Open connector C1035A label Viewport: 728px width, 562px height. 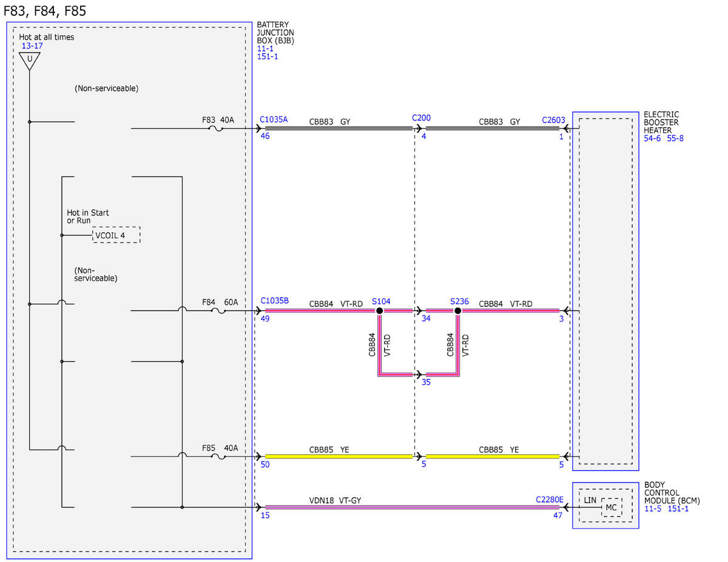pyautogui.click(x=274, y=119)
